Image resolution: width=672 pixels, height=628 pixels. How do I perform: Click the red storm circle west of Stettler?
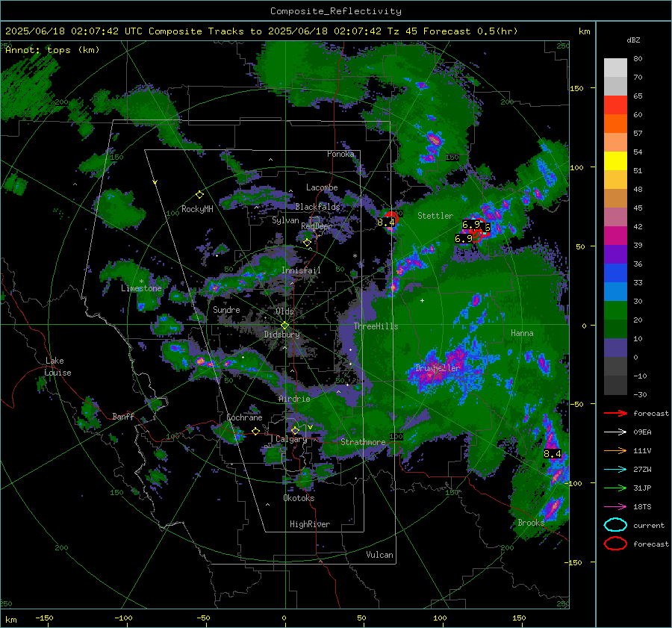[391, 219]
